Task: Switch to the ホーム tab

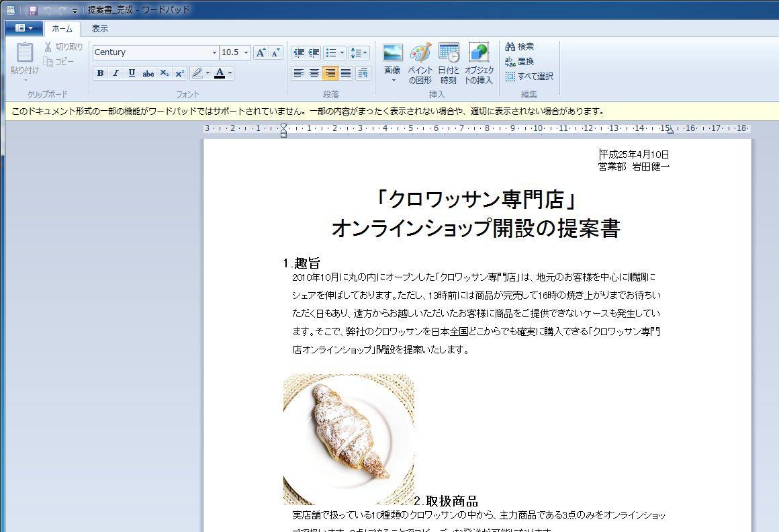Action: pyautogui.click(x=62, y=29)
